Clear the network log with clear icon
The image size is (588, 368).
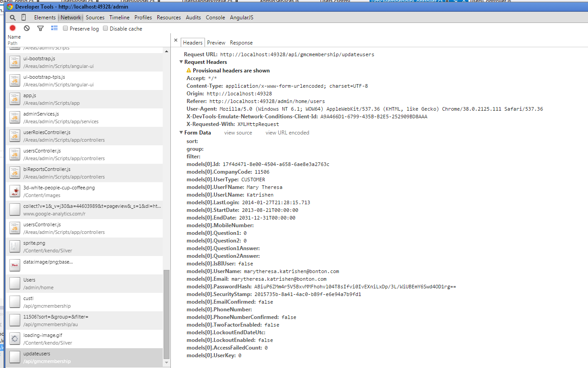pyautogui.click(x=27, y=28)
